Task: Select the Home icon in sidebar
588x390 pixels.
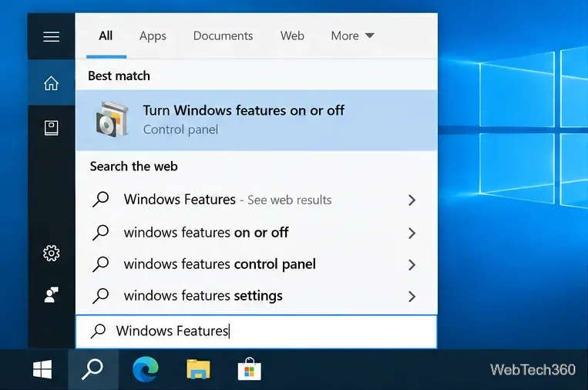Action: coord(51,83)
